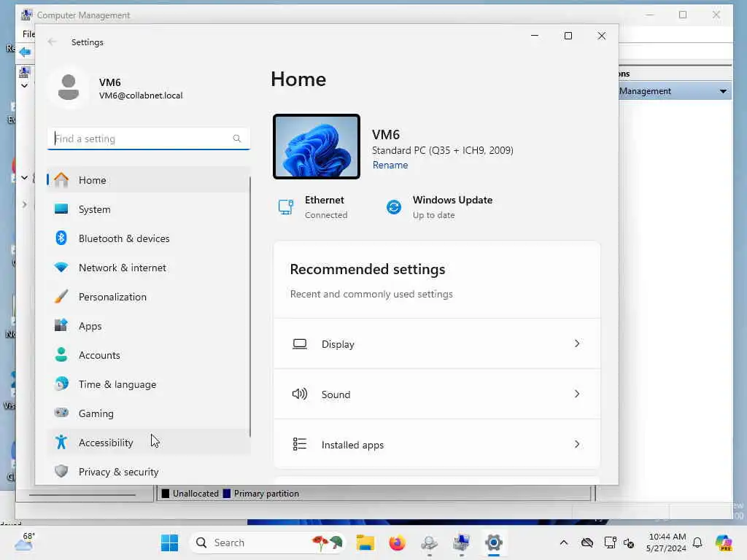Screen dimensions: 747x560
Task: Expand Display recommended setting chevron
Action: (x=577, y=343)
